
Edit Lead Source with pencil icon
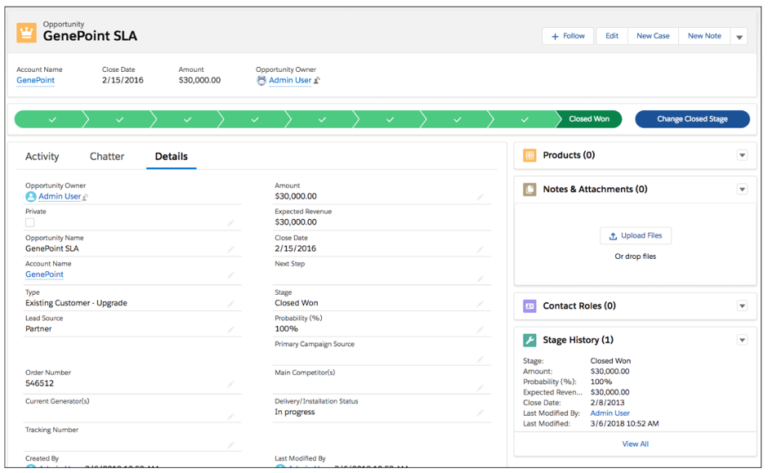[231, 330]
